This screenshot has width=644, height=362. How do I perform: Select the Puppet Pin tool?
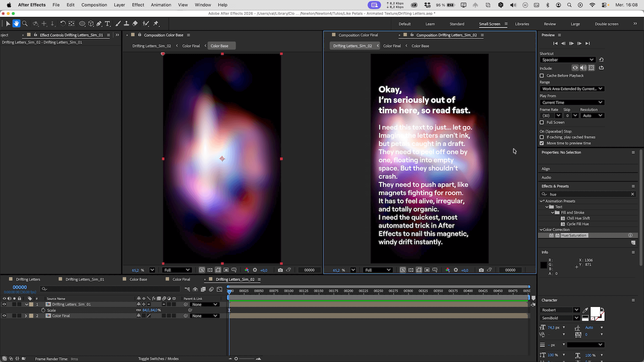point(156,24)
